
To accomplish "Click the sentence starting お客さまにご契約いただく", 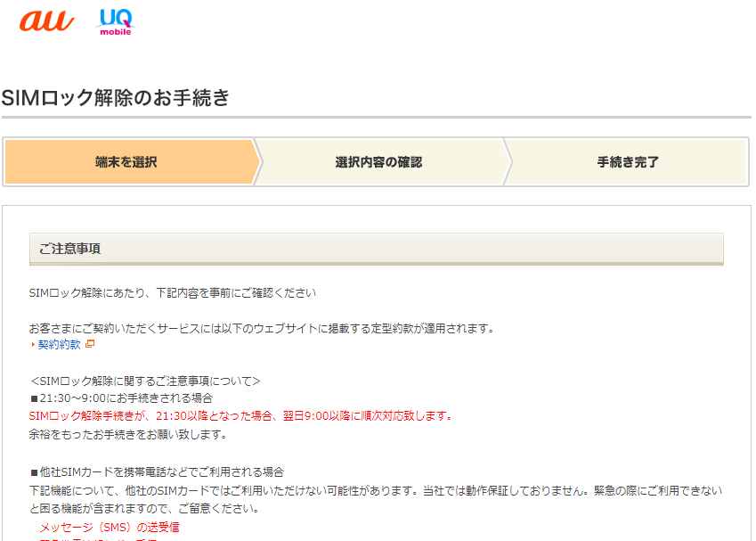I will (261, 328).
